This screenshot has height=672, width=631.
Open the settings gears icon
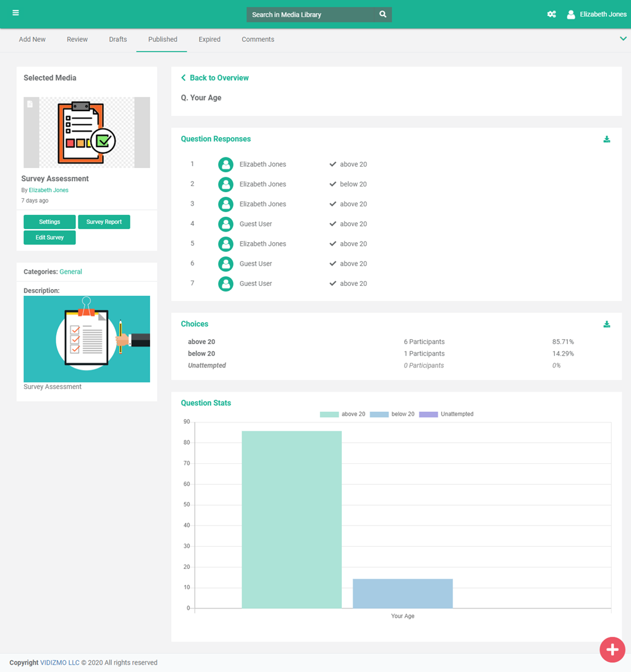[x=551, y=14]
